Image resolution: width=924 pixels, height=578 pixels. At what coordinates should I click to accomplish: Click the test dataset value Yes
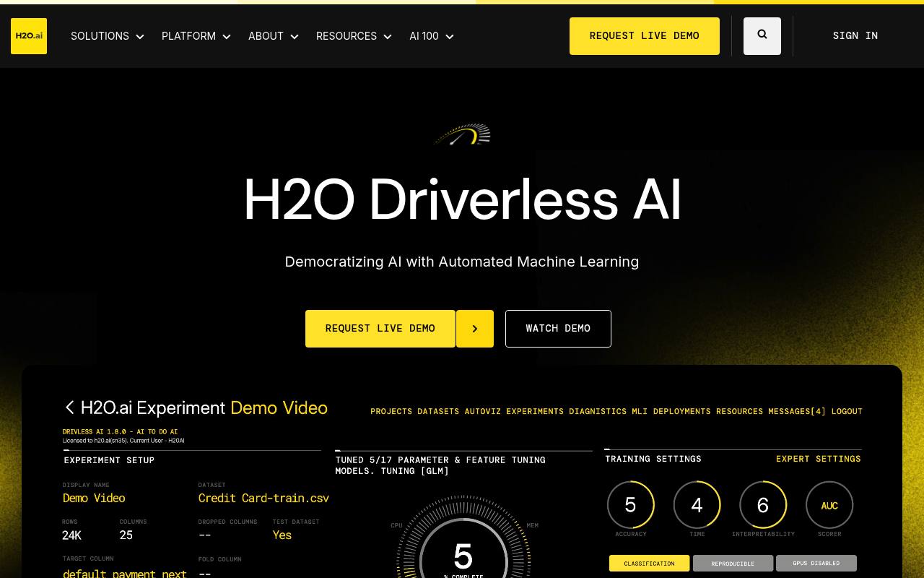pos(282,535)
